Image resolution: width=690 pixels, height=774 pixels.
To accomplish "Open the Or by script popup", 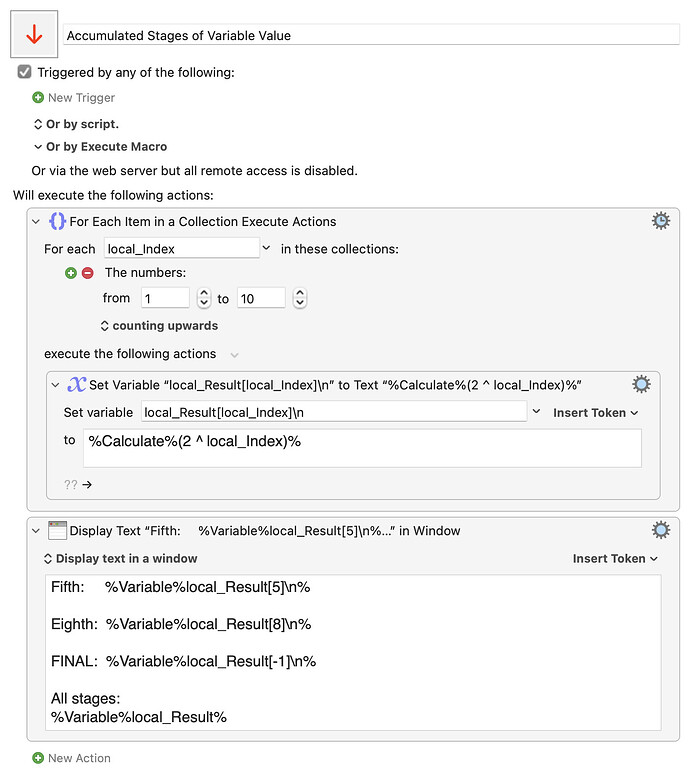I will 77,124.
